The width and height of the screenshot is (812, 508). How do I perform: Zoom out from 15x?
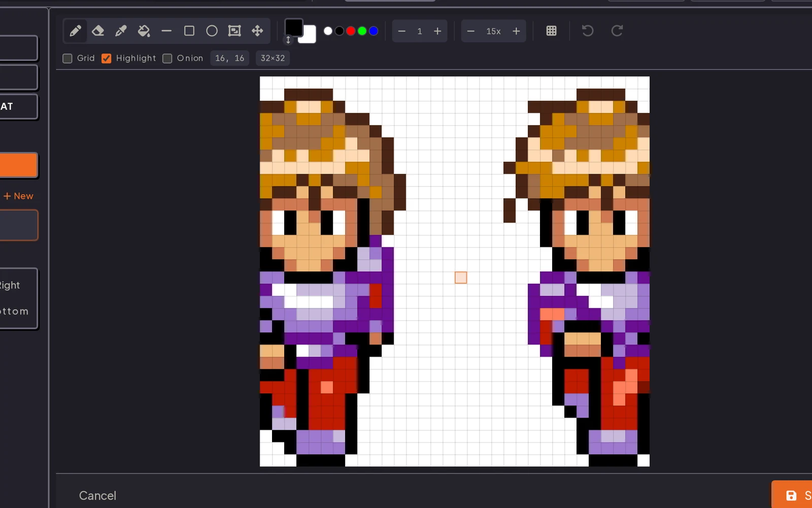(471, 31)
